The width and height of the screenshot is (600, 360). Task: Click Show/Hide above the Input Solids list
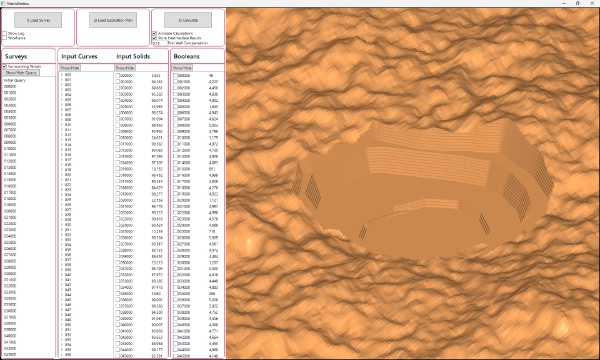pyautogui.click(x=125, y=68)
